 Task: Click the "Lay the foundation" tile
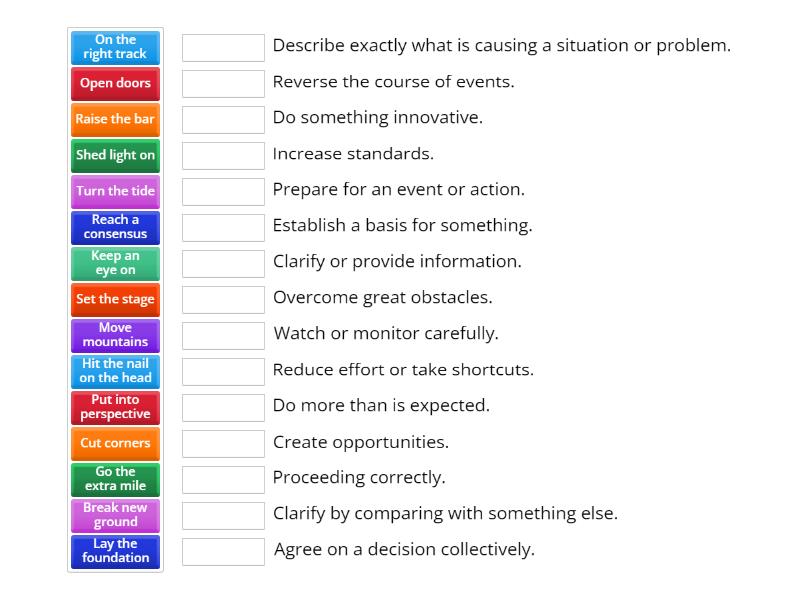pos(115,551)
